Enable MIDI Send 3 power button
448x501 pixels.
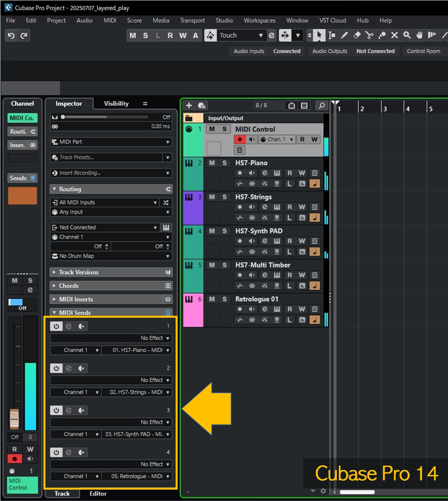(56, 411)
